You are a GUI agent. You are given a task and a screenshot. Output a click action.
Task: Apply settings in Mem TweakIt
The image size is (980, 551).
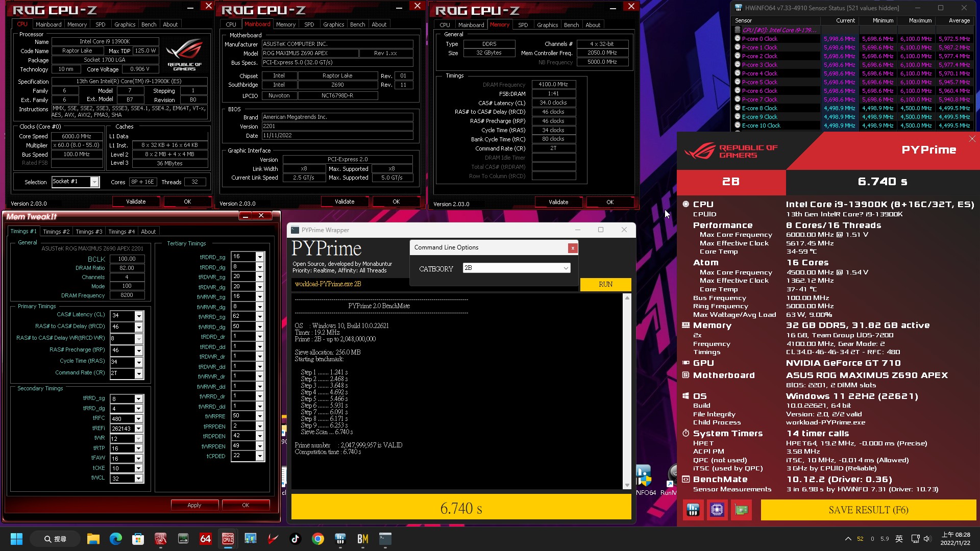pos(194,505)
